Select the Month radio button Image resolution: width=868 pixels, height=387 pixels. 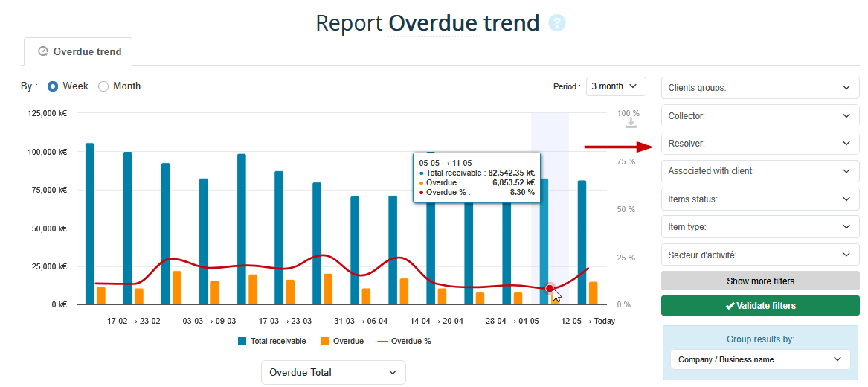click(103, 86)
